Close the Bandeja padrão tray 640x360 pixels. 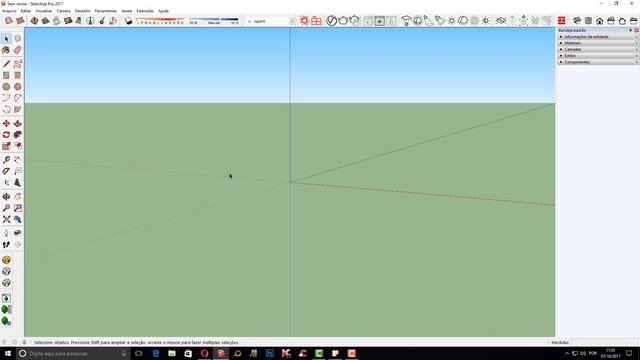[x=636, y=30]
